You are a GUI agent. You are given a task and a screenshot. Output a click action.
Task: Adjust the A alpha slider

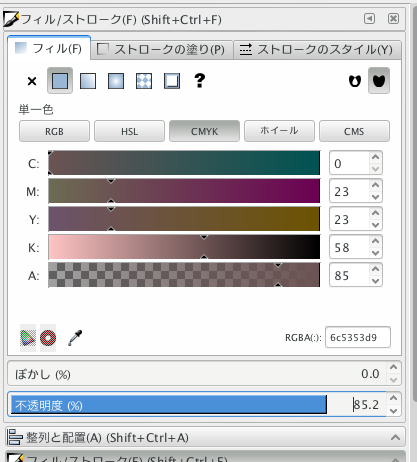click(184, 275)
